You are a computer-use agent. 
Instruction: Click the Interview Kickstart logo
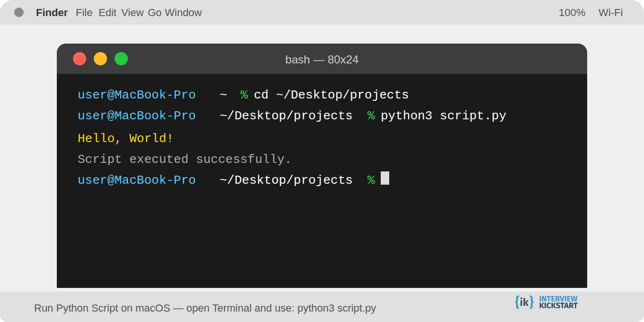click(546, 302)
